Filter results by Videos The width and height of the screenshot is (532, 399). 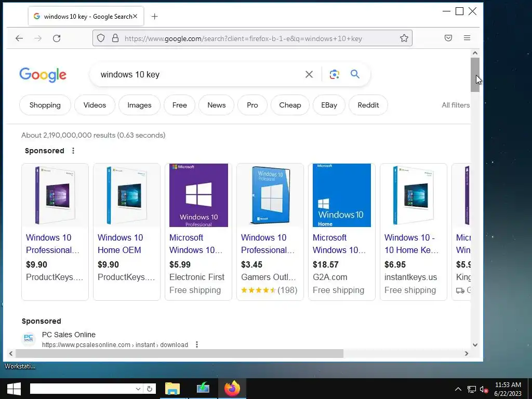[95, 105]
